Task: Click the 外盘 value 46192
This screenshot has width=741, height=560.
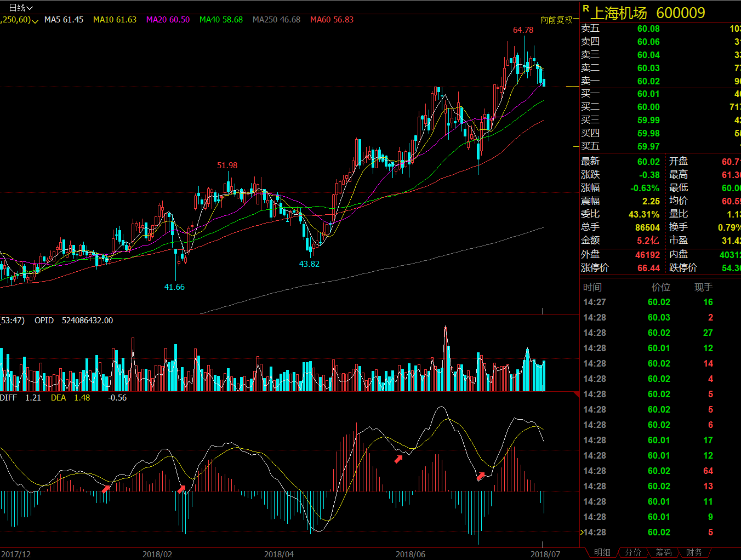Action: point(647,255)
